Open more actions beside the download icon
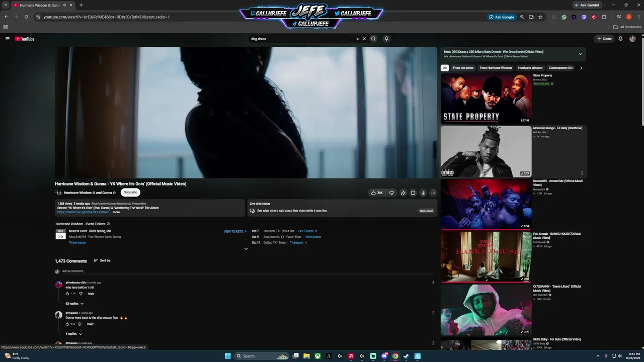This screenshot has width=644, height=362. [433, 193]
